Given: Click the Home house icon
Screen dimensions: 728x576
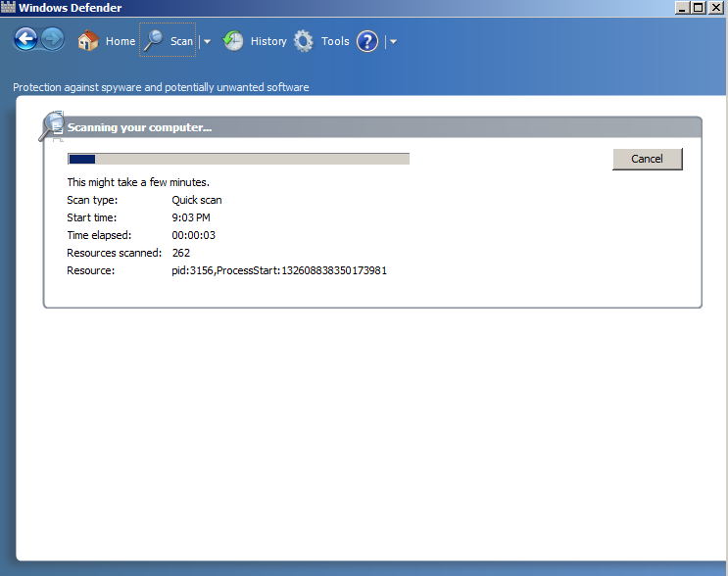Looking at the screenshot, I should 88,41.
